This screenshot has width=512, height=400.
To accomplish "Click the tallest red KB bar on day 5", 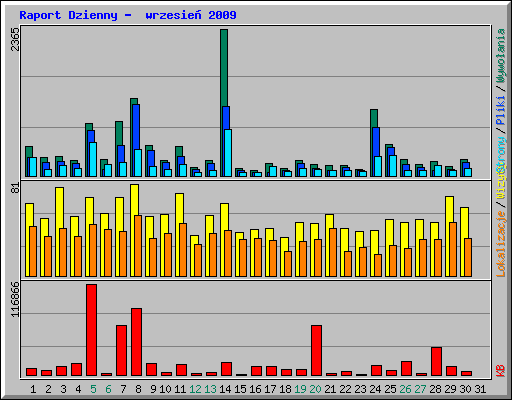I will pos(91,330).
